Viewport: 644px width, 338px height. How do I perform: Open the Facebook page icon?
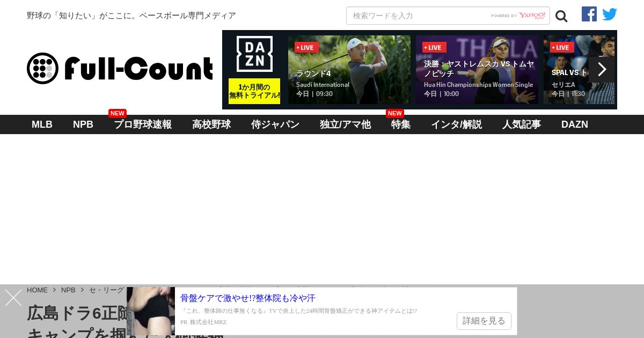point(589,14)
